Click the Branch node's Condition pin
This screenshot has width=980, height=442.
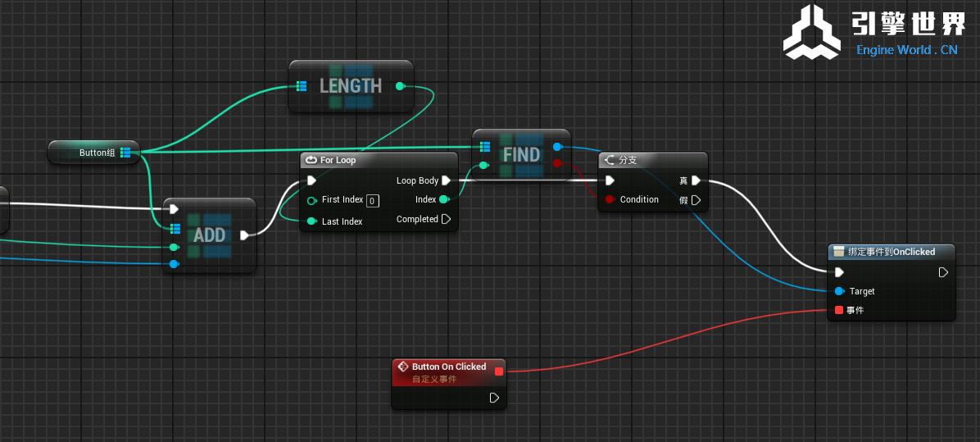pos(610,199)
